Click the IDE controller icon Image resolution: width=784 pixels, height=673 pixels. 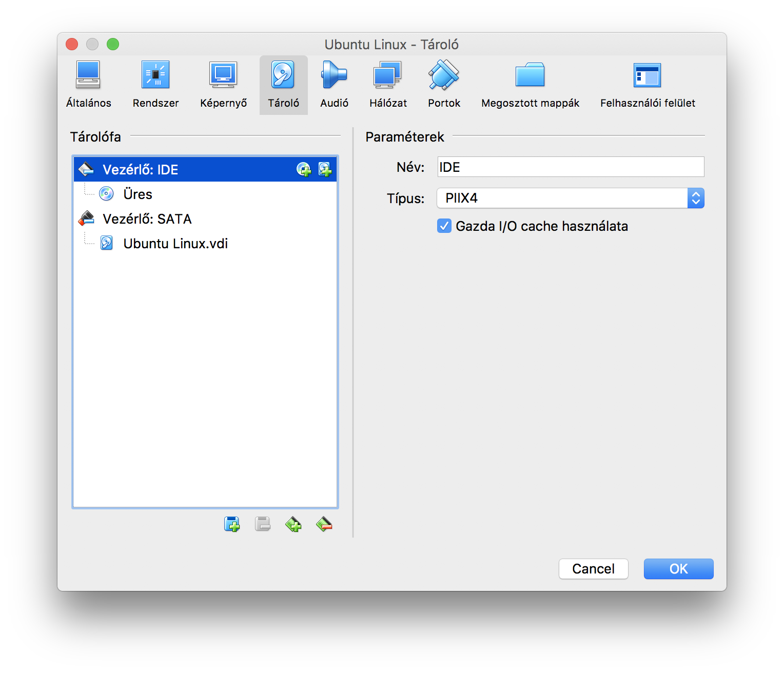pos(86,169)
